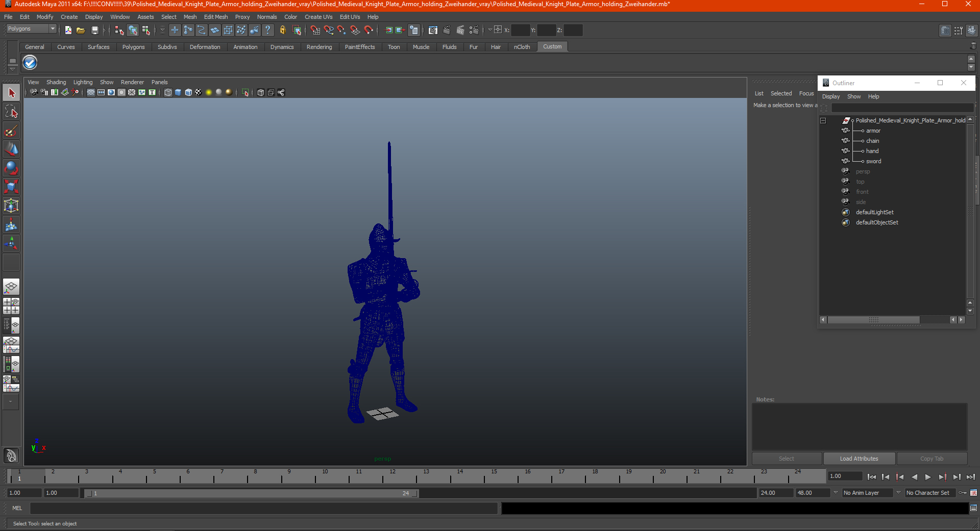Viewport: 980px width, 531px height.
Task: Switch to the Rendering shelf tab
Action: [319, 47]
